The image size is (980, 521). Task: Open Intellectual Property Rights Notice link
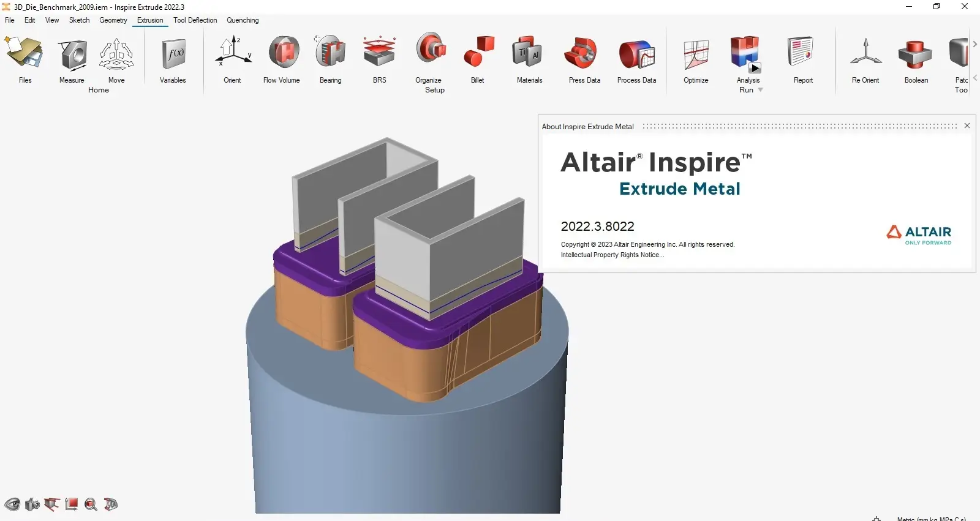pyautogui.click(x=612, y=255)
